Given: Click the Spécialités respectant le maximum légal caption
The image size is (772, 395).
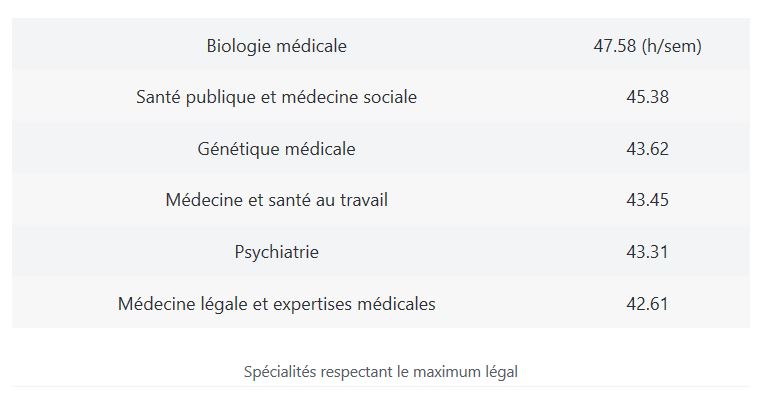Looking at the screenshot, I should click(x=381, y=371).
